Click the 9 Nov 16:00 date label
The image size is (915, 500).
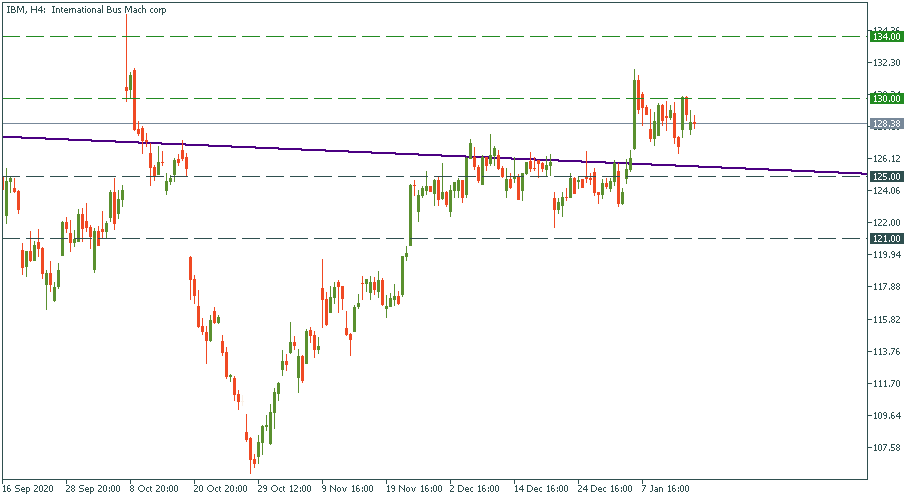point(346,490)
